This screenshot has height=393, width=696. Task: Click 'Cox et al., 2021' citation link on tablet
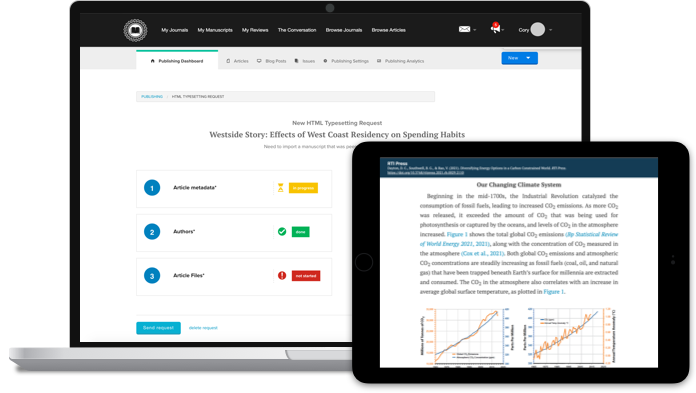pos(482,253)
